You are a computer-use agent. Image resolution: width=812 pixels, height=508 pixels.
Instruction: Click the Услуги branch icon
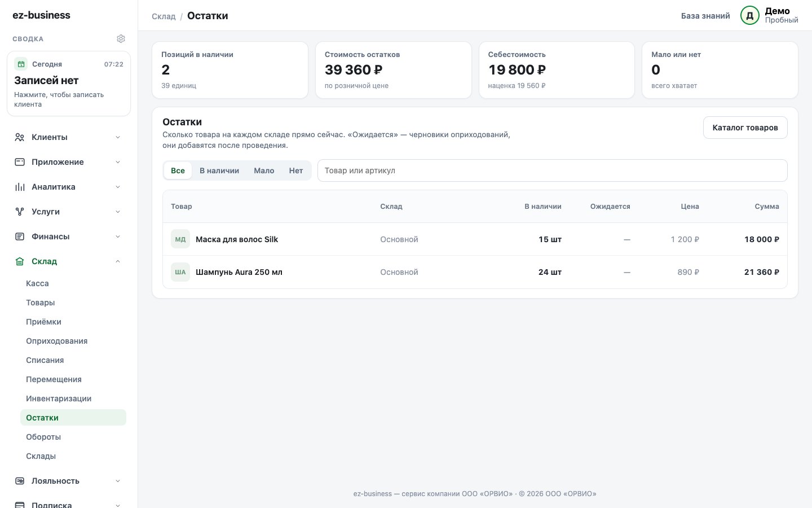(20, 212)
